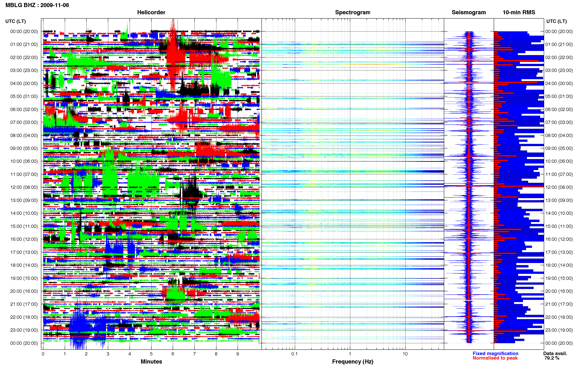Click the 79.2 % data availability value
Screen dimensions: 588x368
click(x=552, y=358)
